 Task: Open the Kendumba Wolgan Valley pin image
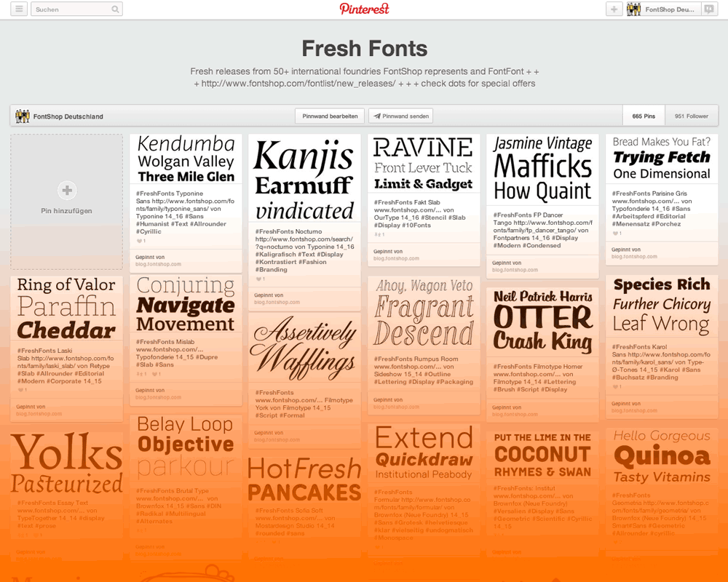click(x=186, y=159)
